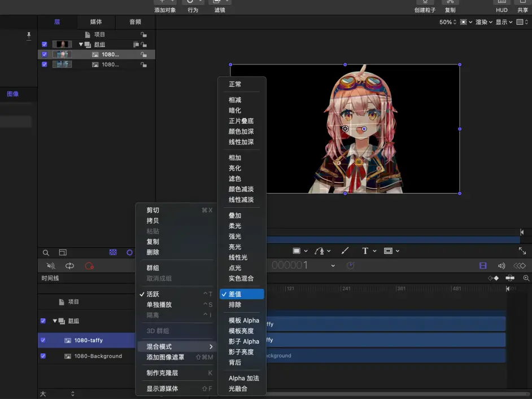Viewport: 532px width, 399px height.
Task: Select the rectangle mask tool
Action: (388, 251)
